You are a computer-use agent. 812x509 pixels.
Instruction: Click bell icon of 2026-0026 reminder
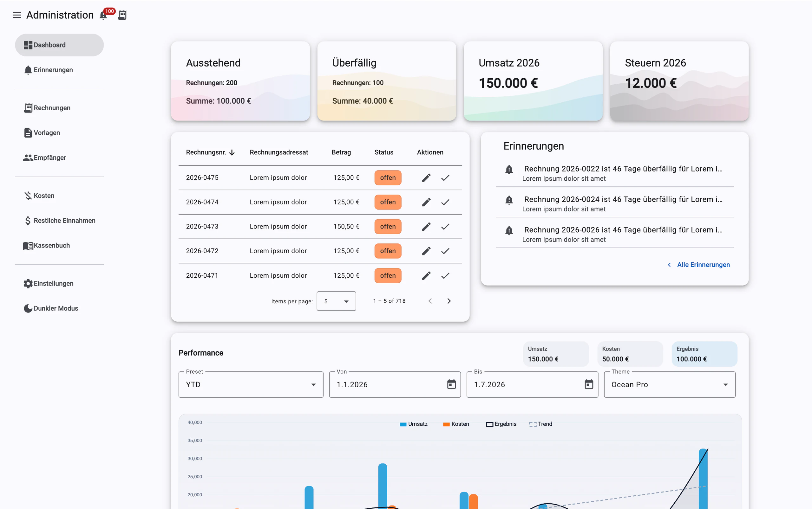pos(509,231)
